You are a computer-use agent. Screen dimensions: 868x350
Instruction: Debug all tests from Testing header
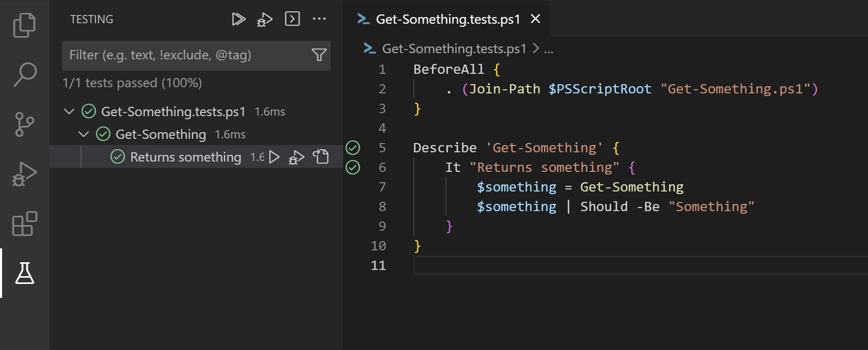pyautogui.click(x=265, y=19)
